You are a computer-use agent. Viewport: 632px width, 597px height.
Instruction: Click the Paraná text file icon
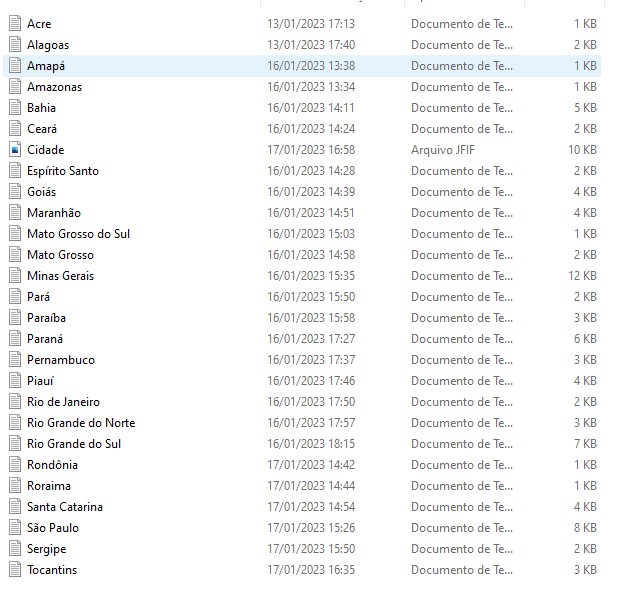(15, 339)
